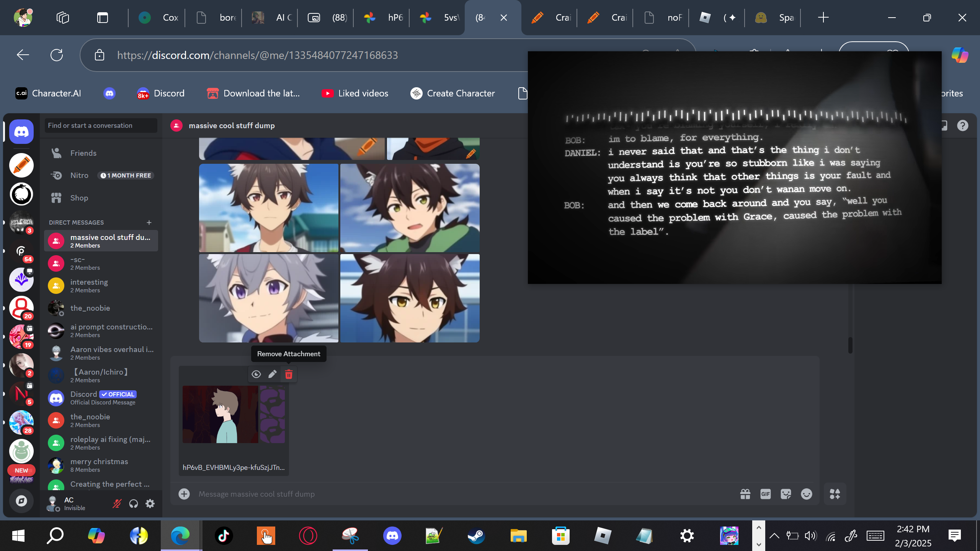Open the grey-haired anime character image
The image size is (980, 551).
pos(269,298)
